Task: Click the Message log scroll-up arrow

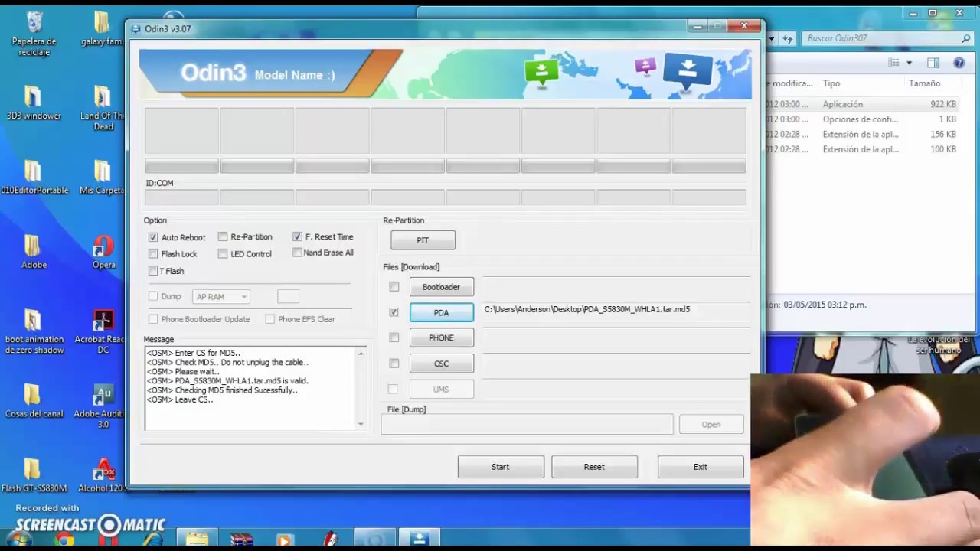Action: [361, 353]
